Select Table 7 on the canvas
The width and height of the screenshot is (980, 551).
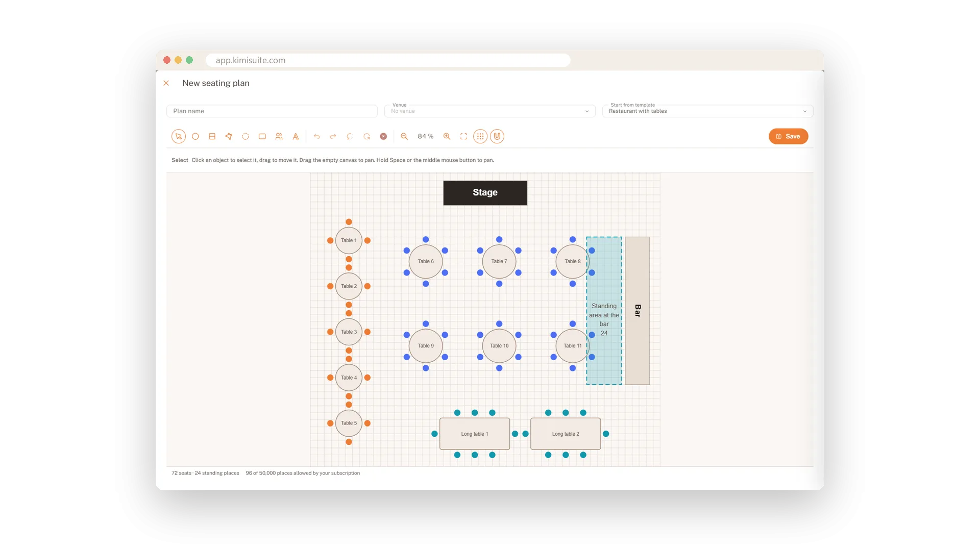click(x=499, y=261)
